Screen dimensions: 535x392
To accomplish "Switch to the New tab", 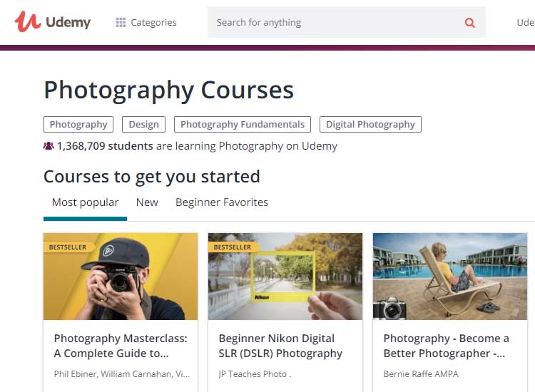I will point(147,202).
